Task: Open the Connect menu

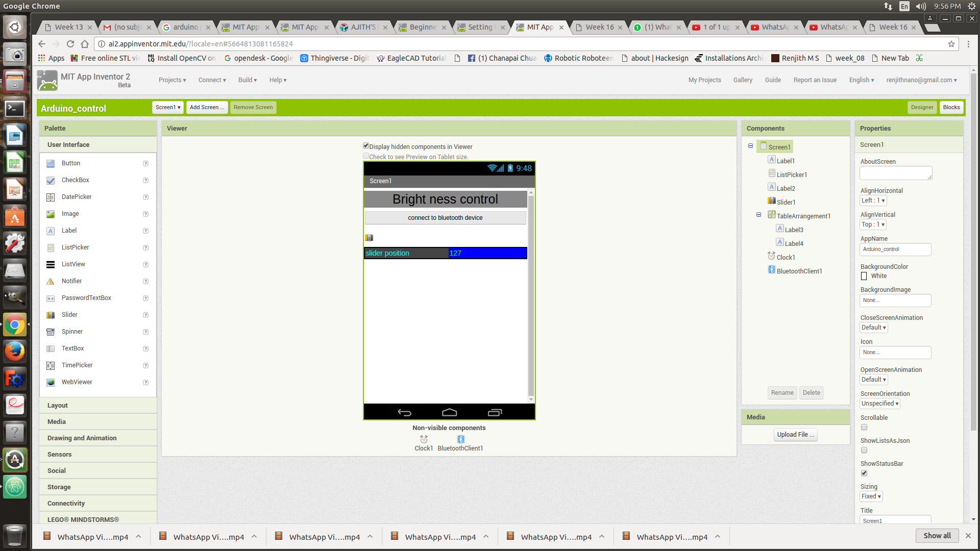Action: pyautogui.click(x=212, y=80)
